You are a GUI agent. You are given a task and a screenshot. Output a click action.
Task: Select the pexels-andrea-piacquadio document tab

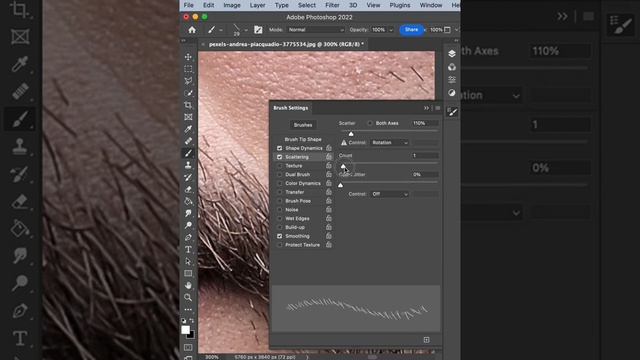pyautogui.click(x=286, y=44)
